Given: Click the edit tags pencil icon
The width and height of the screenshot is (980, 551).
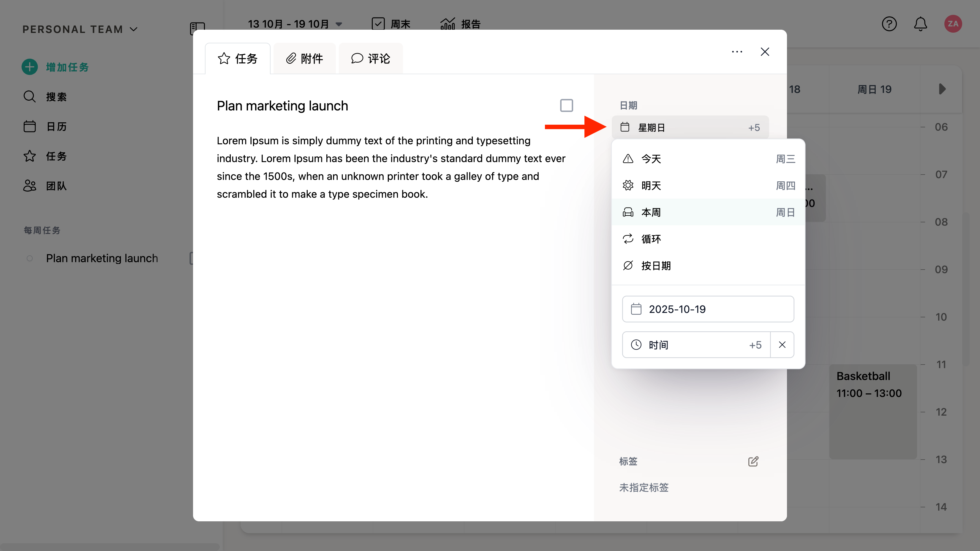Looking at the screenshot, I should (753, 461).
